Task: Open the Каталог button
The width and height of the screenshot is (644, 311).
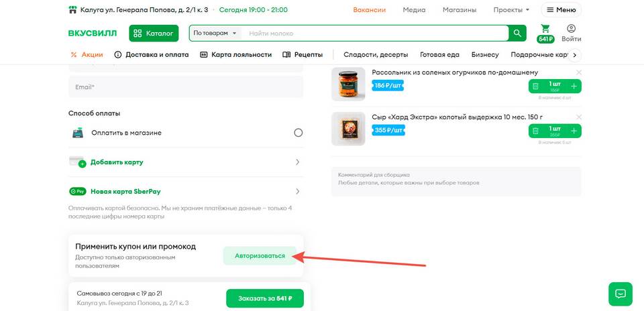Action: click(x=154, y=34)
